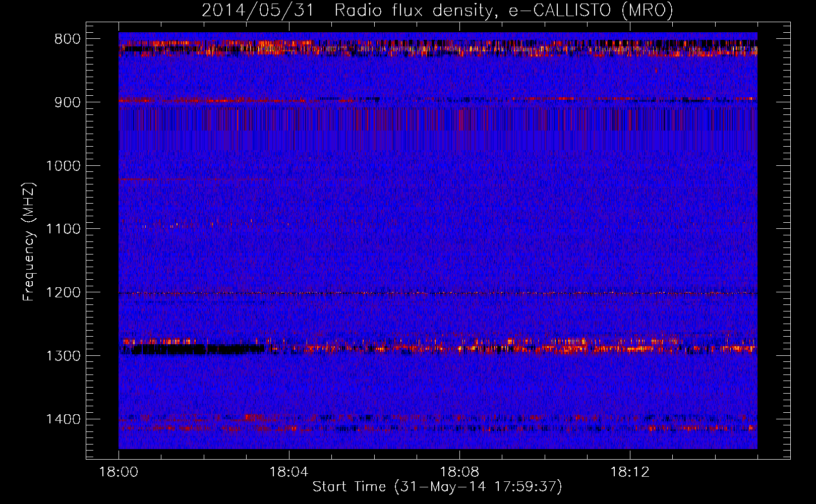This screenshot has height=504, width=816.
Task: Click the '18:12' time axis label
Action: pyautogui.click(x=630, y=472)
